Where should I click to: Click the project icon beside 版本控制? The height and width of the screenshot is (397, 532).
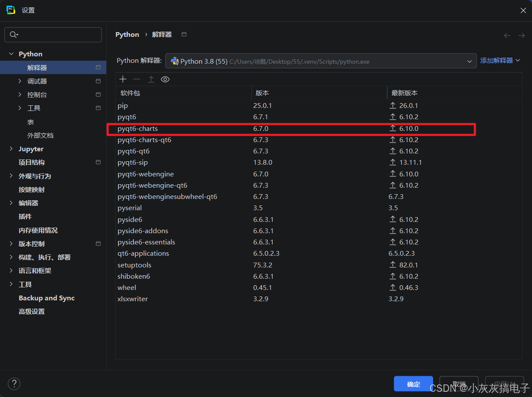(98, 244)
